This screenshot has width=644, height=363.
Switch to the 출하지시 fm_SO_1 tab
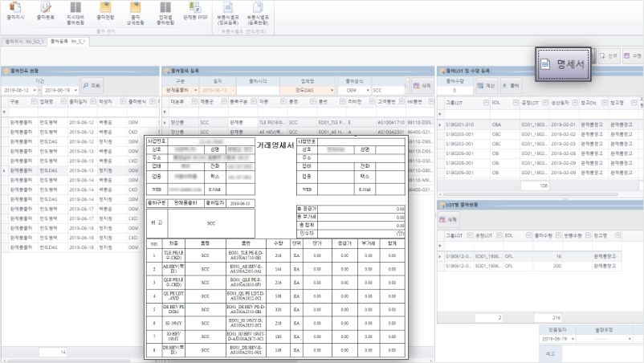click(24, 42)
